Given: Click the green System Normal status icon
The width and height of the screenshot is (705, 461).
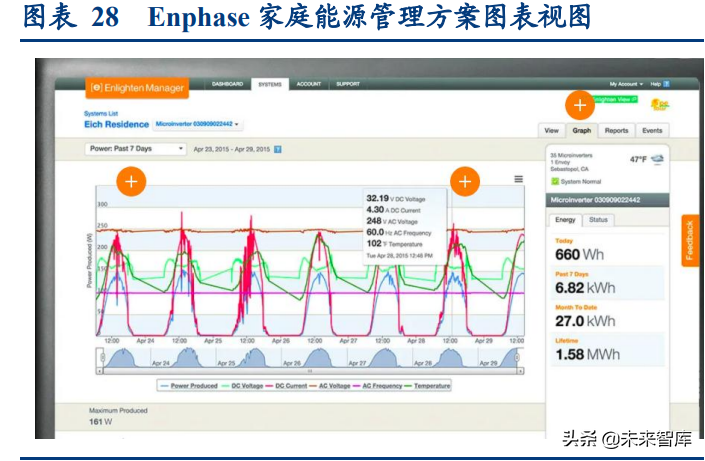Looking at the screenshot, I should click(x=554, y=181).
